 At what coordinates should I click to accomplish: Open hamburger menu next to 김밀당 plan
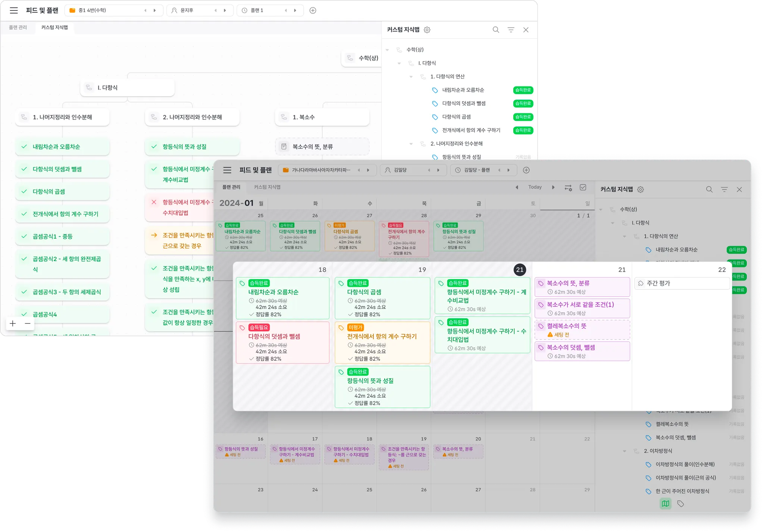(x=227, y=170)
